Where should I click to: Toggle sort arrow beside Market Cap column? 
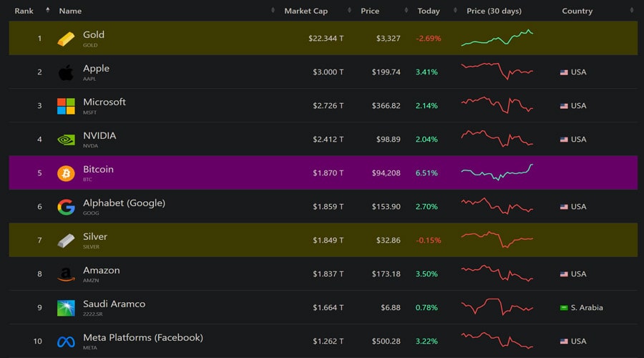pyautogui.click(x=349, y=10)
